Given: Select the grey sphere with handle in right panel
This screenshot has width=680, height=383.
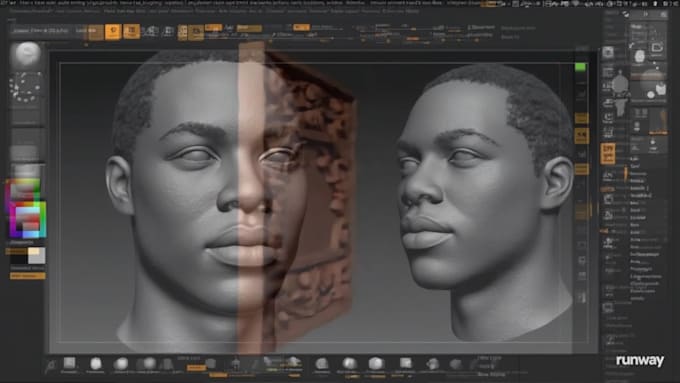Looking at the screenshot, I should 620,83.
